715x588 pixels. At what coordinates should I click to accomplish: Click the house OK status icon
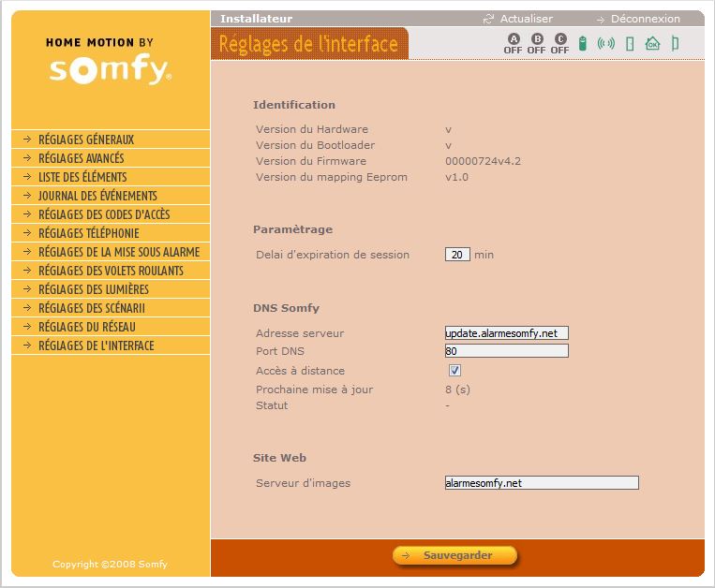point(652,43)
